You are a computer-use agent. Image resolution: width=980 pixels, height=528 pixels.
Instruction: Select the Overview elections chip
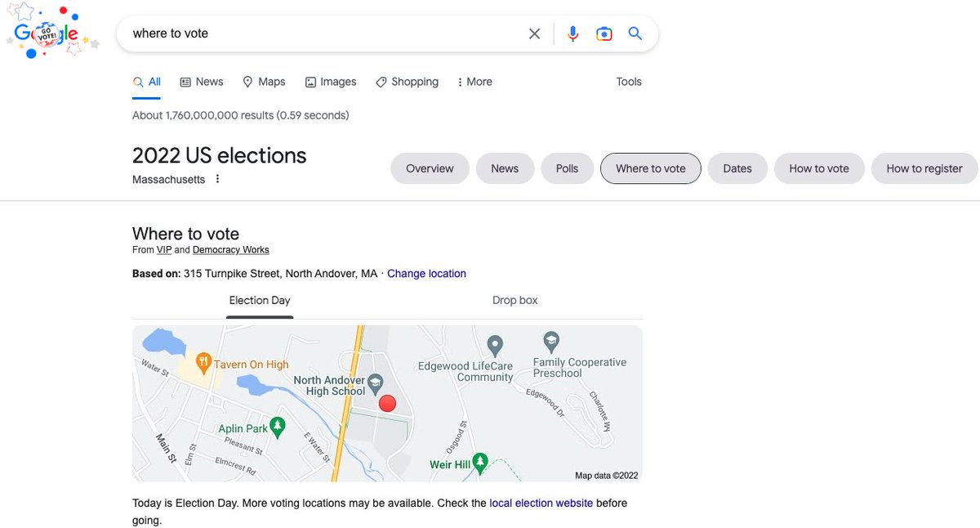tap(430, 168)
